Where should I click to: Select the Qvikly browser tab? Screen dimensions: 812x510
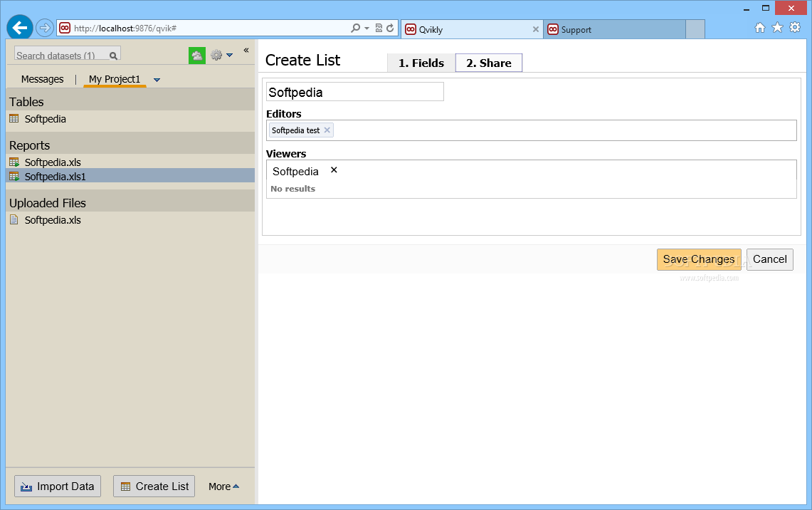471,29
